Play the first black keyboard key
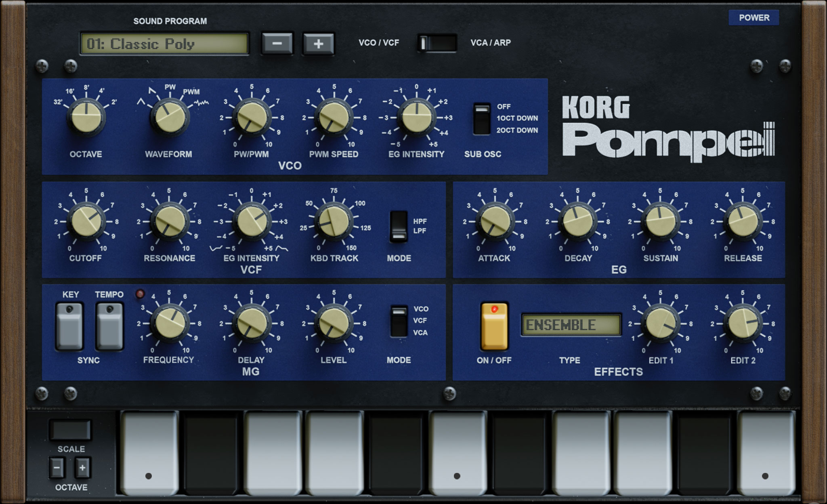Image resolution: width=827 pixels, height=504 pixels. pos(211,453)
